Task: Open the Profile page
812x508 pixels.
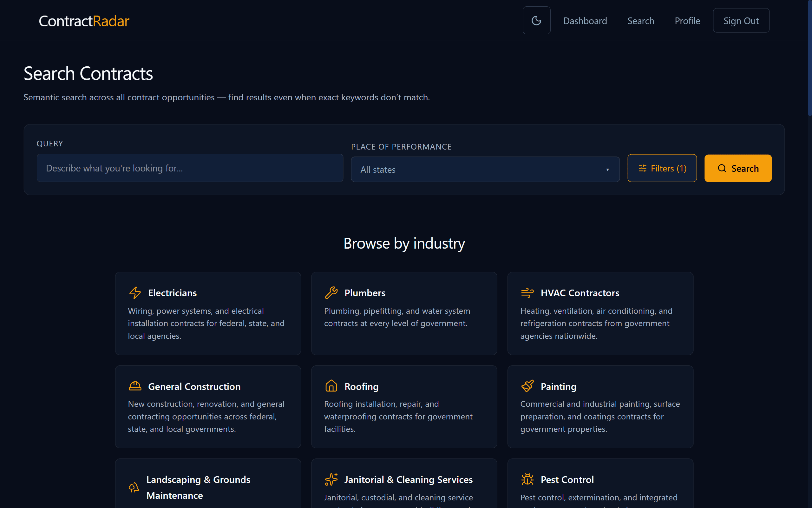Action: (x=687, y=21)
